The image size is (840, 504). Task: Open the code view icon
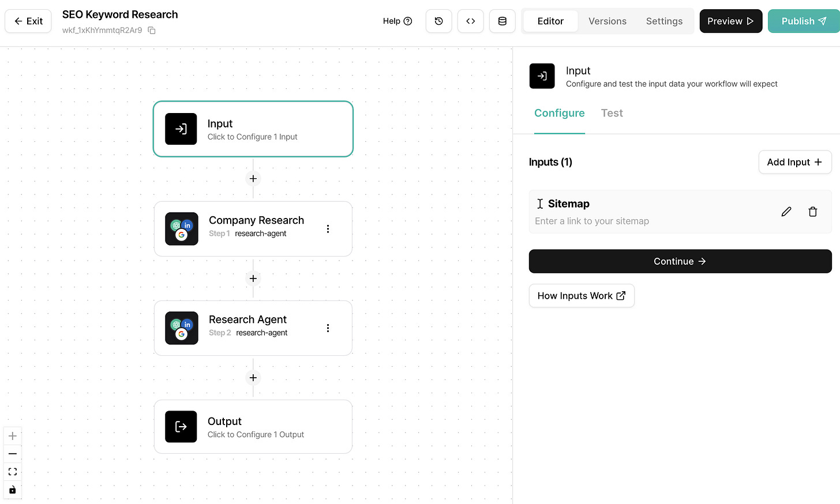[x=470, y=21]
